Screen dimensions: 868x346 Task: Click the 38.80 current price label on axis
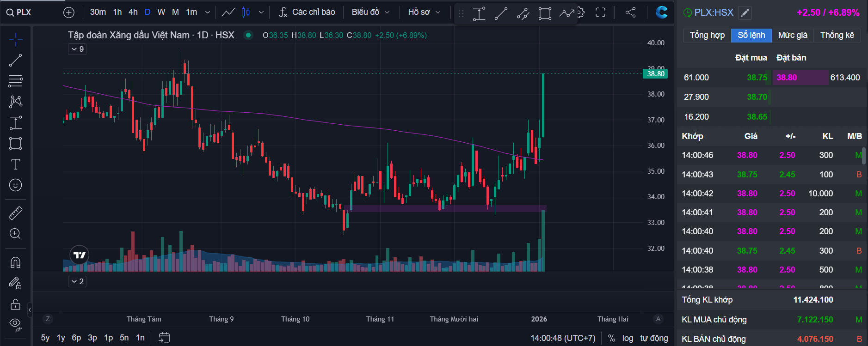pyautogui.click(x=655, y=74)
